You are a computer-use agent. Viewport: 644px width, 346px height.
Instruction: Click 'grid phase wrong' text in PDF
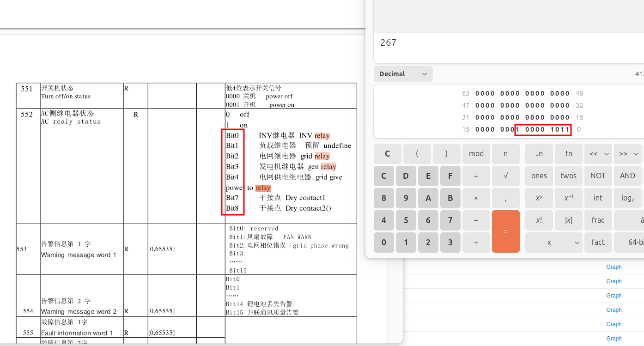pos(321,246)
